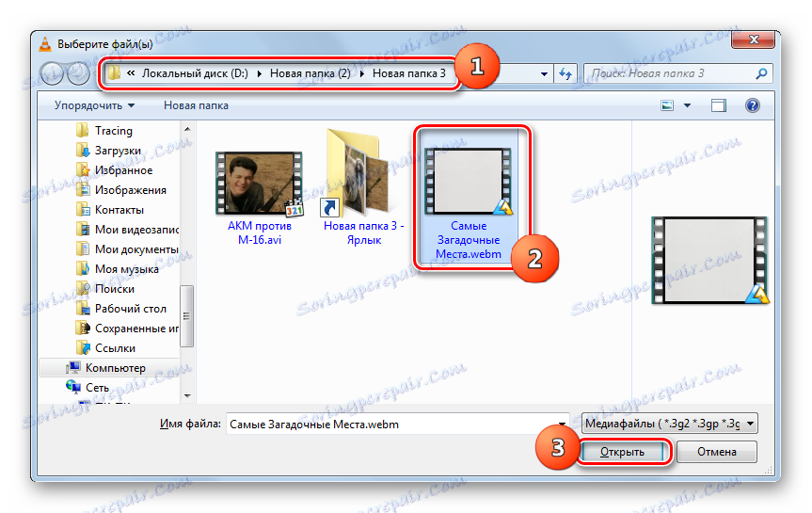Open the file name history dropdown arrow
The height and width of the screenshot is (513, 812).
[563, 424]
